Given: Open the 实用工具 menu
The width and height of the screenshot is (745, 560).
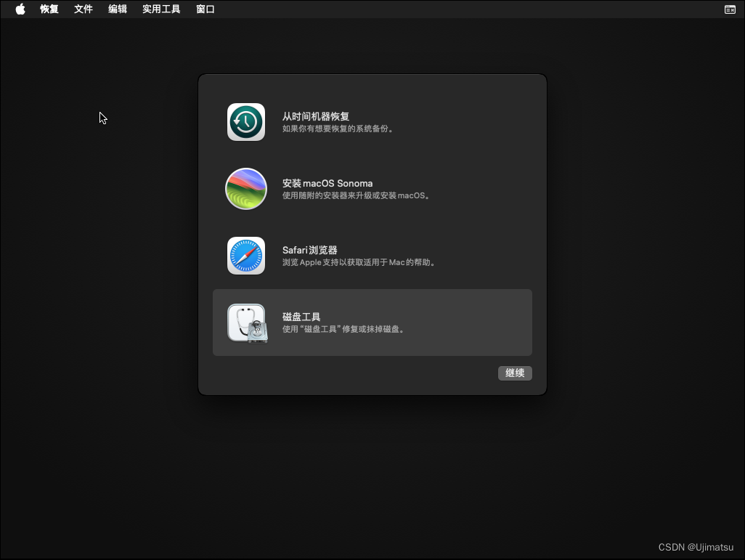Looking at the screenshot, I should pos(161,9).
